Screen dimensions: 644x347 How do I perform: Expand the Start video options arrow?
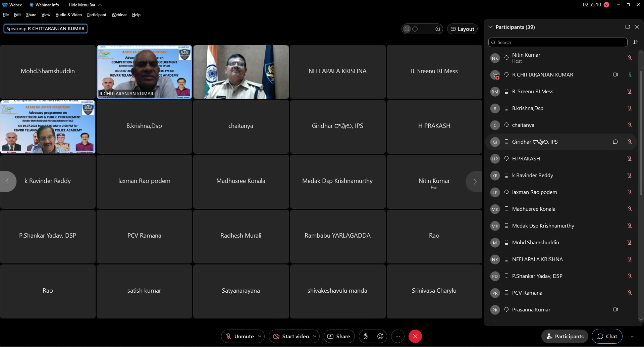pos(315,336)
